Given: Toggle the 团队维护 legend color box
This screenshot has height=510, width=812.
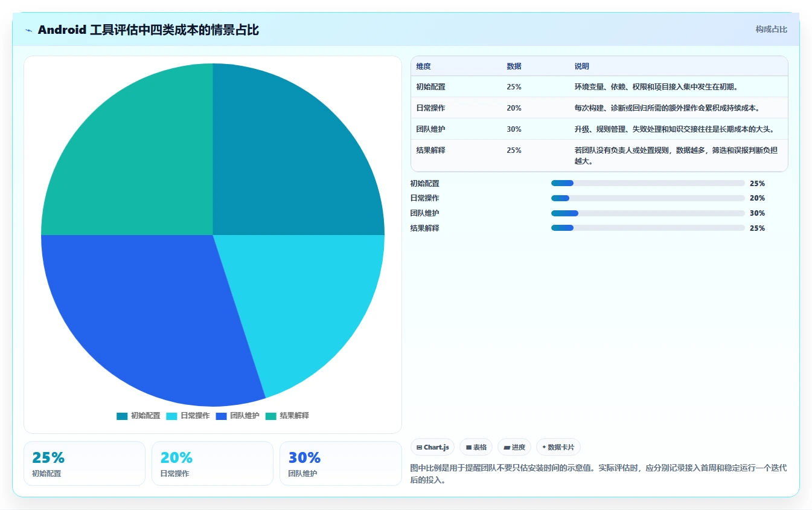Looking at the screenshot, I should point(221,416).
